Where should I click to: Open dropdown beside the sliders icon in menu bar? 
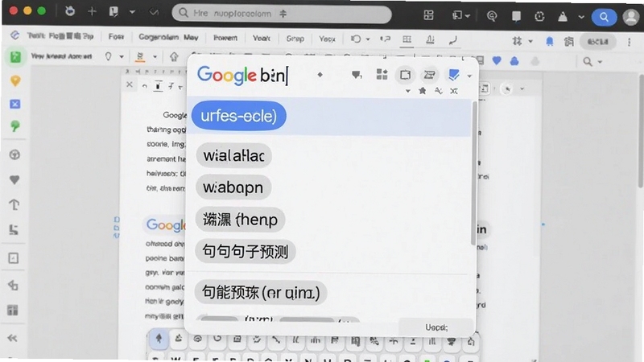(x=530, y=41)
